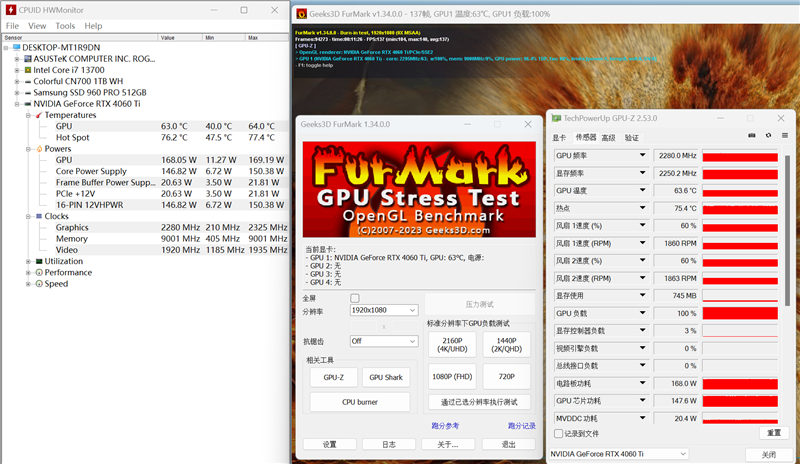
Task: Enable the 全屏 checkbox in FurMark
Action: [355, 298]
